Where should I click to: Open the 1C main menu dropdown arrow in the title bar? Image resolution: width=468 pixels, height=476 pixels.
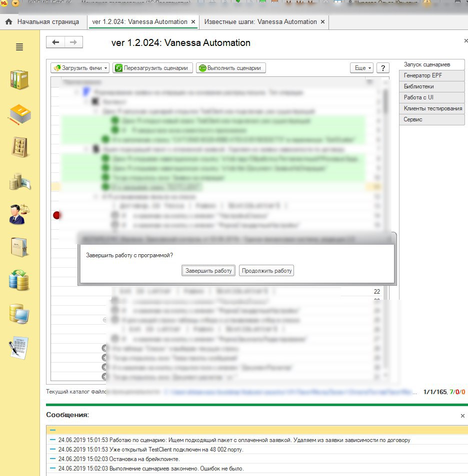(x=15, y=3)
